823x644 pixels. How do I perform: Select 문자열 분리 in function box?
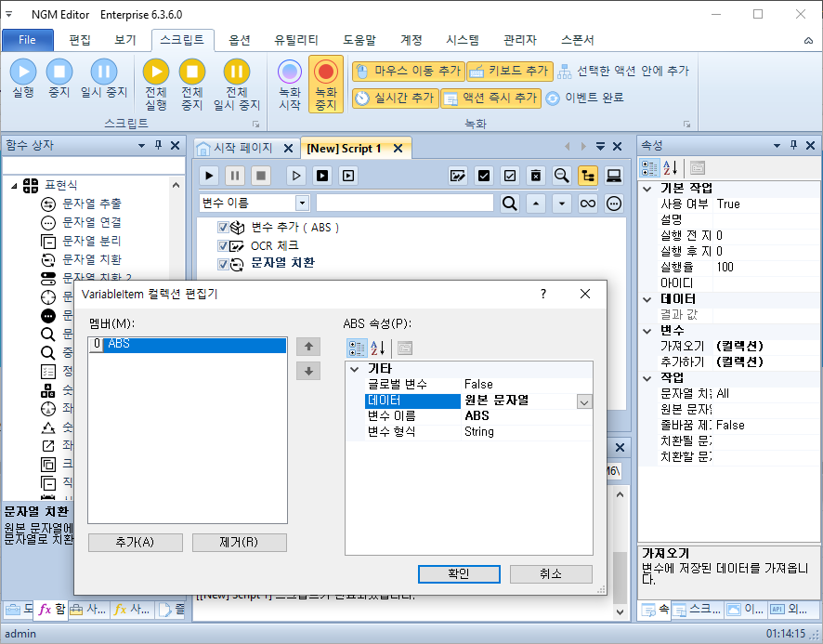pyautogui.click(x=91, y=241)
